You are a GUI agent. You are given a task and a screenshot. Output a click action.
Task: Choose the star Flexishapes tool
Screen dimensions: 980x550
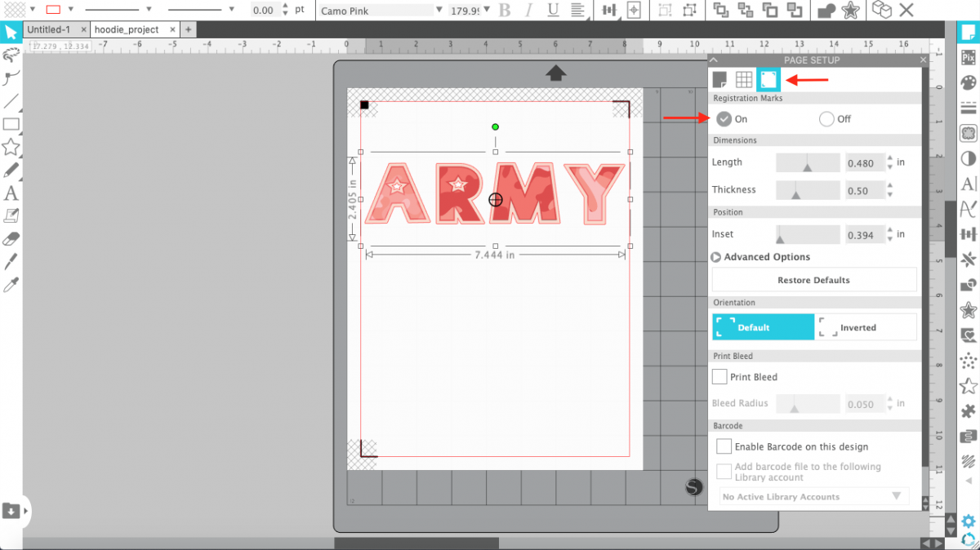pyautogui.click(x=11, y=147)
